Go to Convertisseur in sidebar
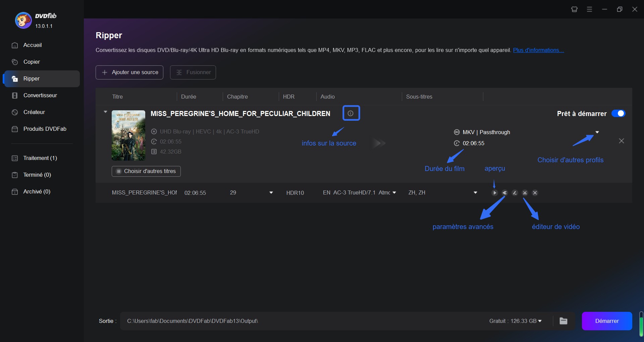 [x=40, y=96]
